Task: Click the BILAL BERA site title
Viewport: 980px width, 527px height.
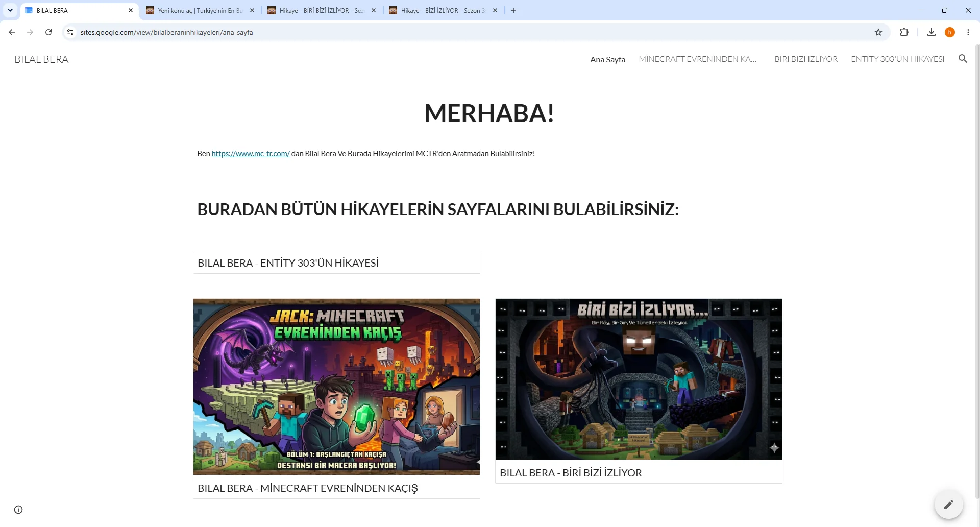Action: pos(41,59)
